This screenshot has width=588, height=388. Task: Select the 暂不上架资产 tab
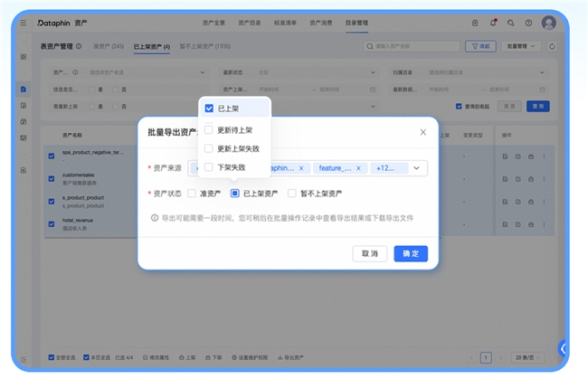[x=204, y=45]
